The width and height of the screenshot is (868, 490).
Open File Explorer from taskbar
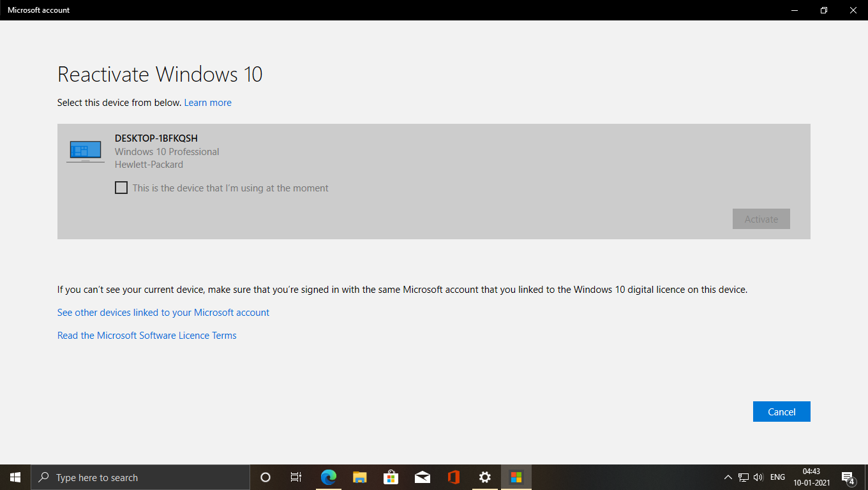359,477
